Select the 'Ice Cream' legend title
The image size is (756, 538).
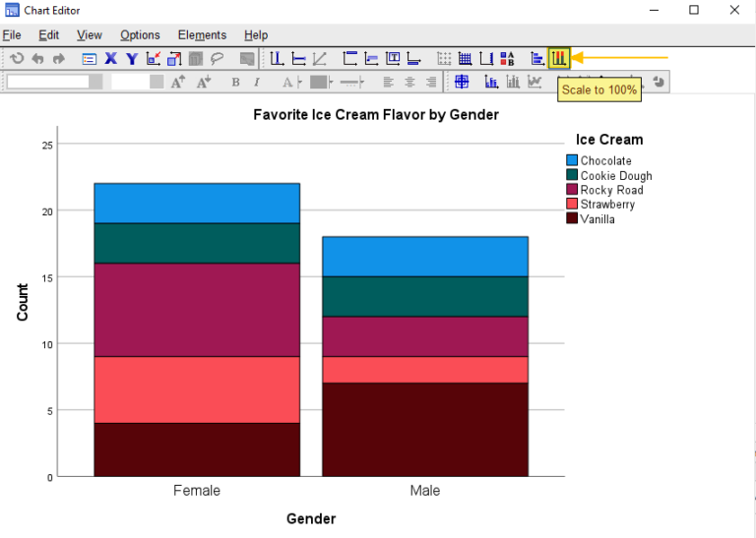609,140
